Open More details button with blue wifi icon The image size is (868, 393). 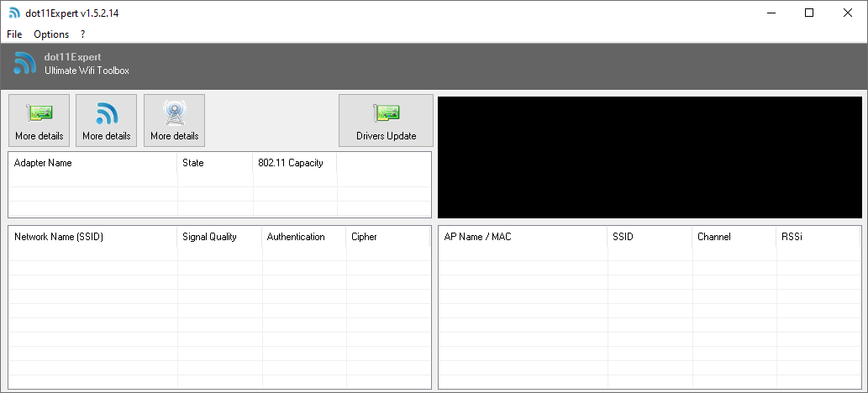[106, 121]
